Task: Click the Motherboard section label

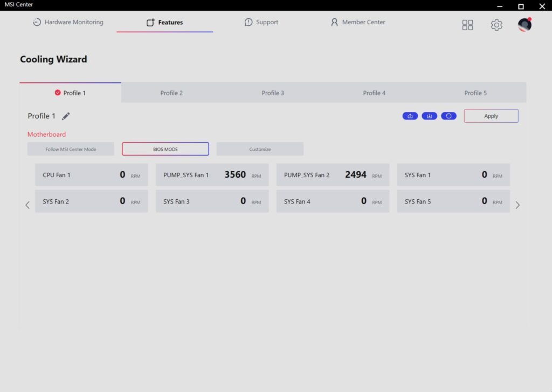Action: (46, 134)
